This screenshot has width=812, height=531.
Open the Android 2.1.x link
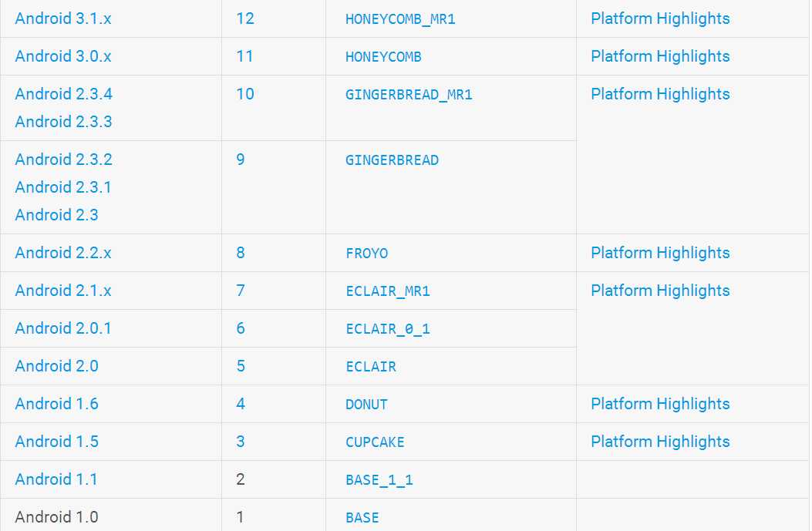[63, 291]
